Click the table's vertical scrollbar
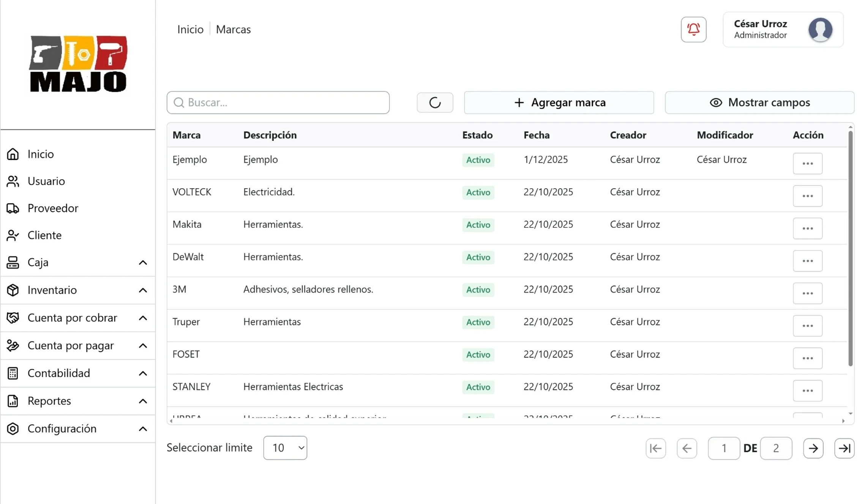This screenshot has height=504, width=865. [851, 248]
